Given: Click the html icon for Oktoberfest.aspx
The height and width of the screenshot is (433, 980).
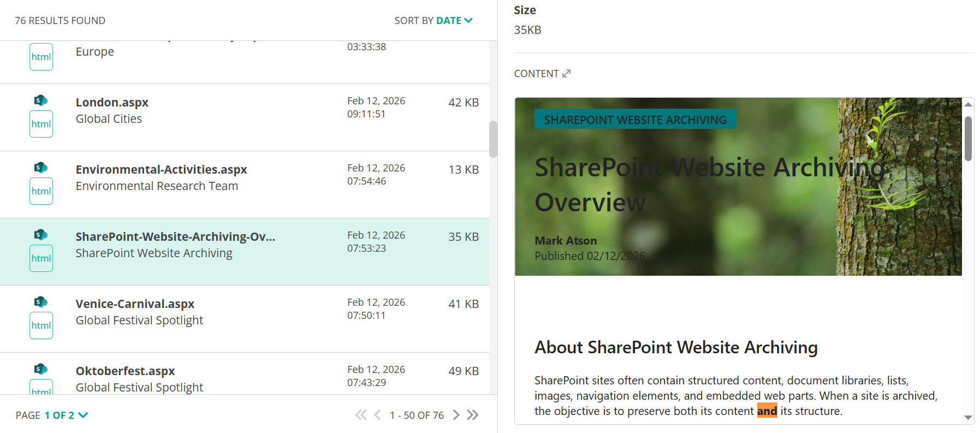Looking at the screenshot, I should coord(41,389).
